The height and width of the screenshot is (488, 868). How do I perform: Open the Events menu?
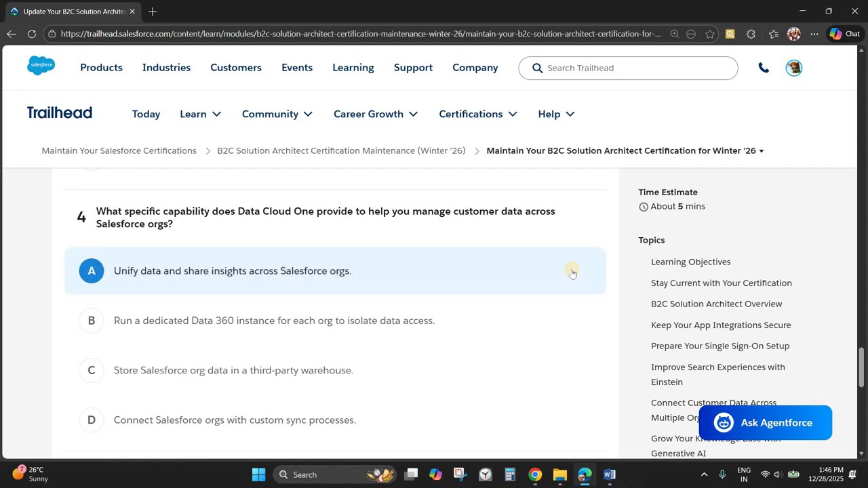tap(297, 68)
